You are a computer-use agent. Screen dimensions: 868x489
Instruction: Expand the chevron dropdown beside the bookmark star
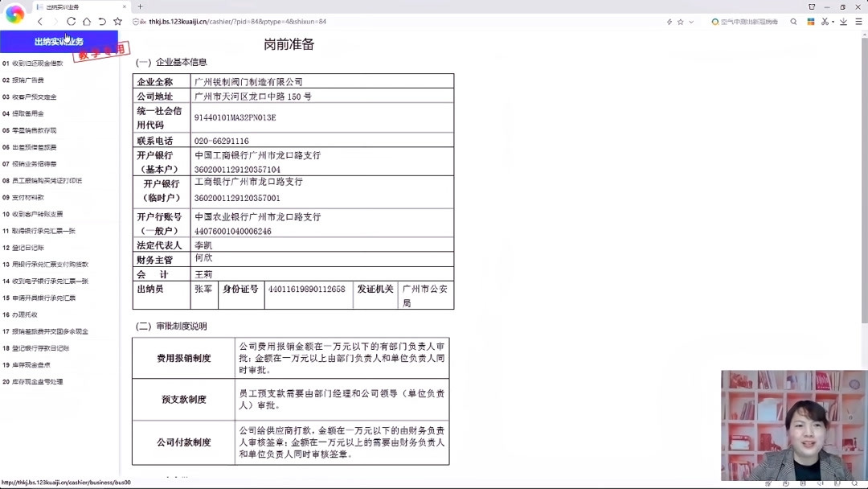pos(692,22)
